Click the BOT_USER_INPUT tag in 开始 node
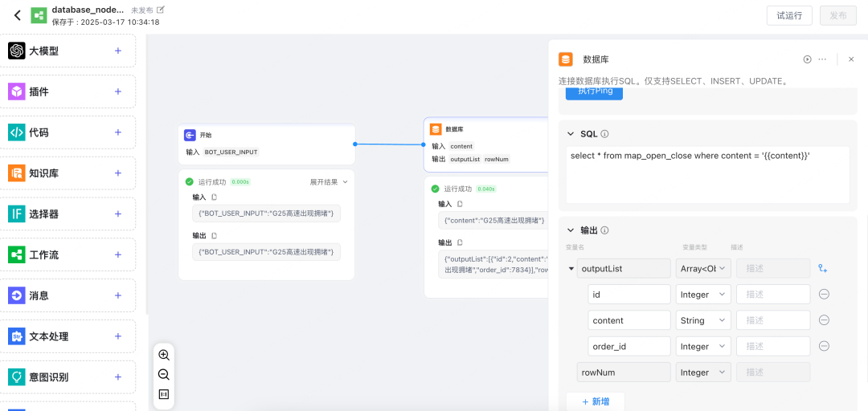 [231, 153]
